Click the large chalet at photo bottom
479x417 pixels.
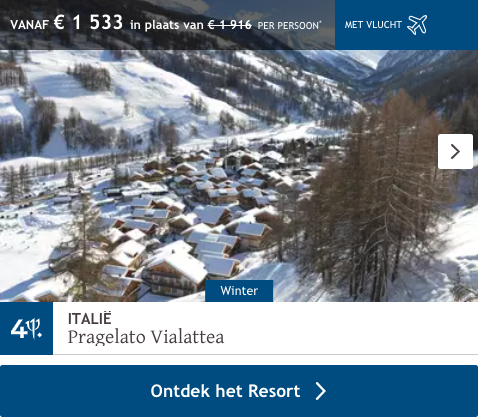pos(175,275)
